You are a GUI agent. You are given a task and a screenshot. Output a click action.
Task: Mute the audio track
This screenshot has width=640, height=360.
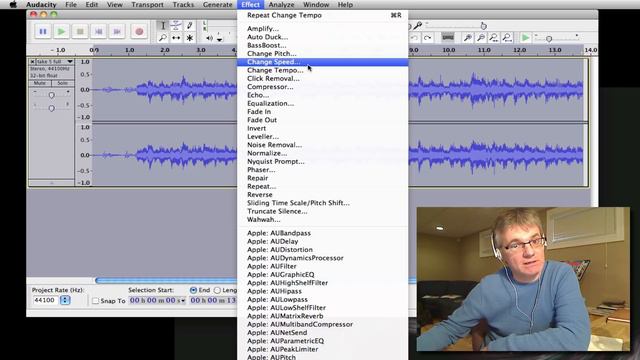click(x=40, y=83)
